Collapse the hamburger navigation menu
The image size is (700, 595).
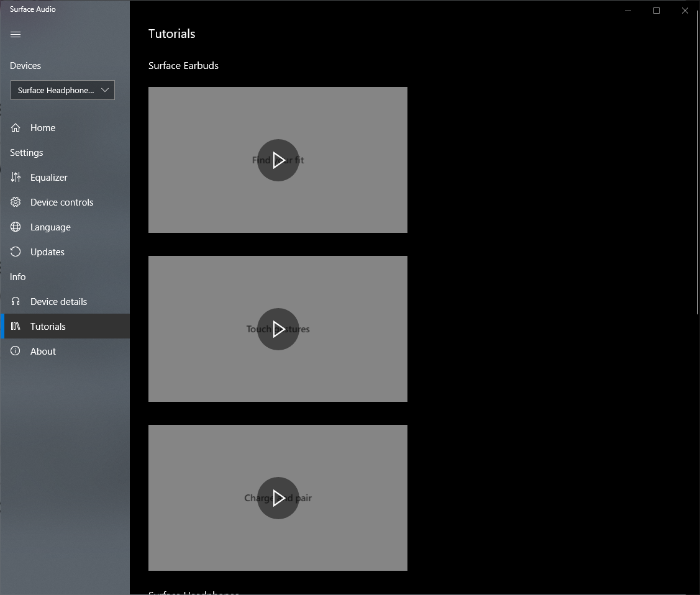(x=16, y=35)
